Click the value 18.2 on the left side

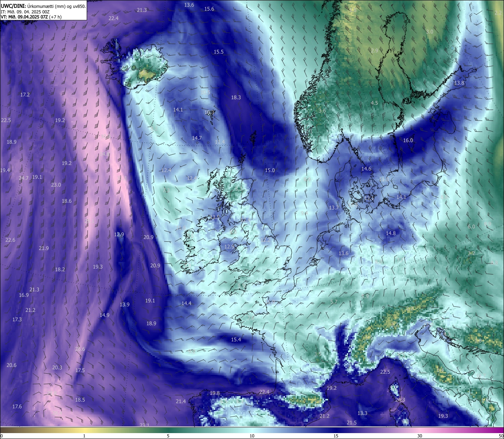point(60,269)
